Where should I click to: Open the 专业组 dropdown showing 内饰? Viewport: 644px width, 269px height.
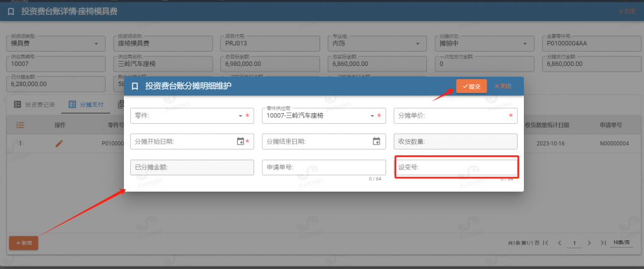click(377, 43)
